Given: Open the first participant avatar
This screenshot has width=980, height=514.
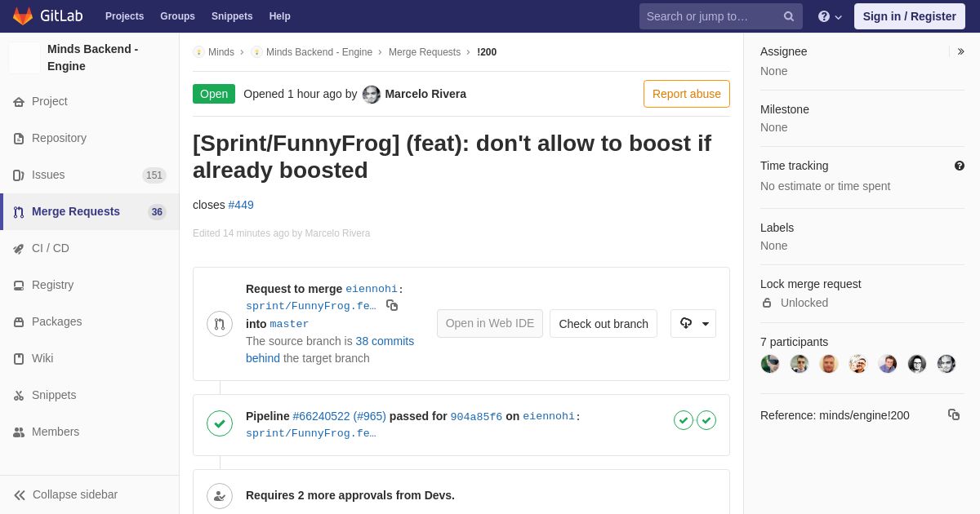Looking at the screenshot, I should pos(770,364).
